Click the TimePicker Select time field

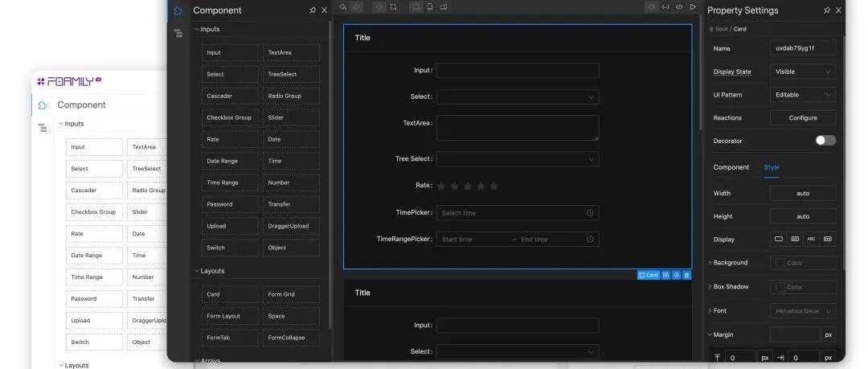tap(518, 213)
